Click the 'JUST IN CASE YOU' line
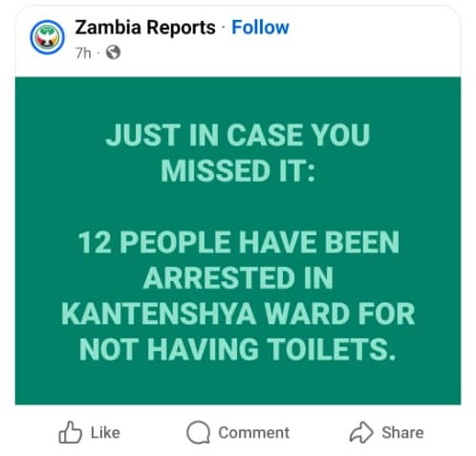This screenshot has width=476, height=456. click(x=238, y=135)
